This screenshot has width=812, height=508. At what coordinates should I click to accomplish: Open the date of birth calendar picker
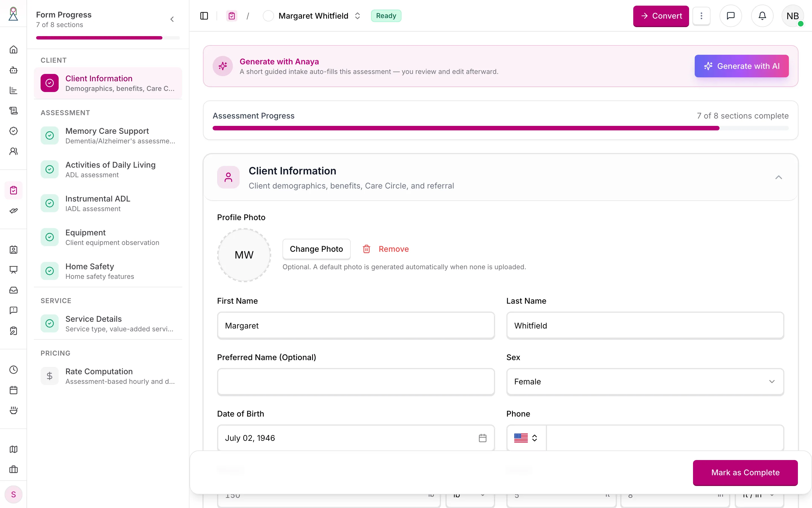click(482, 438)
